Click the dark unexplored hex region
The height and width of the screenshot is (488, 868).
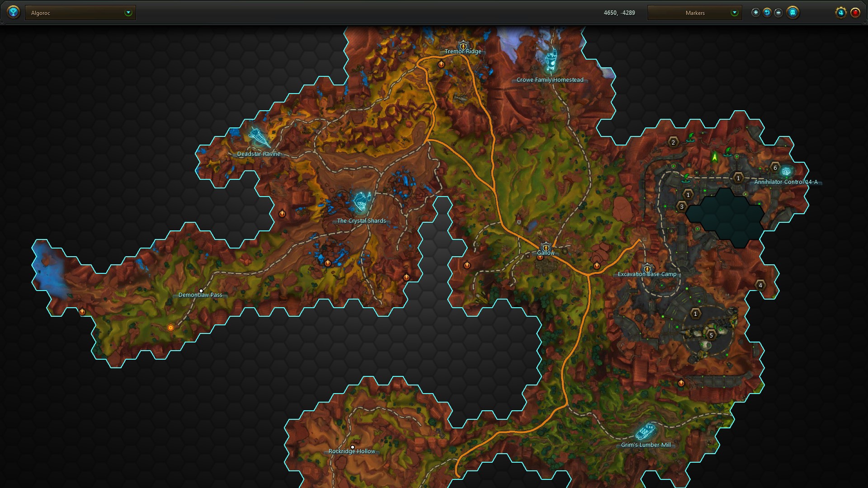click(x=725, y=218)
